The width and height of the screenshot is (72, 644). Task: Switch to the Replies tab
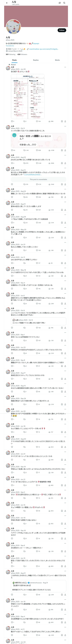36,60
